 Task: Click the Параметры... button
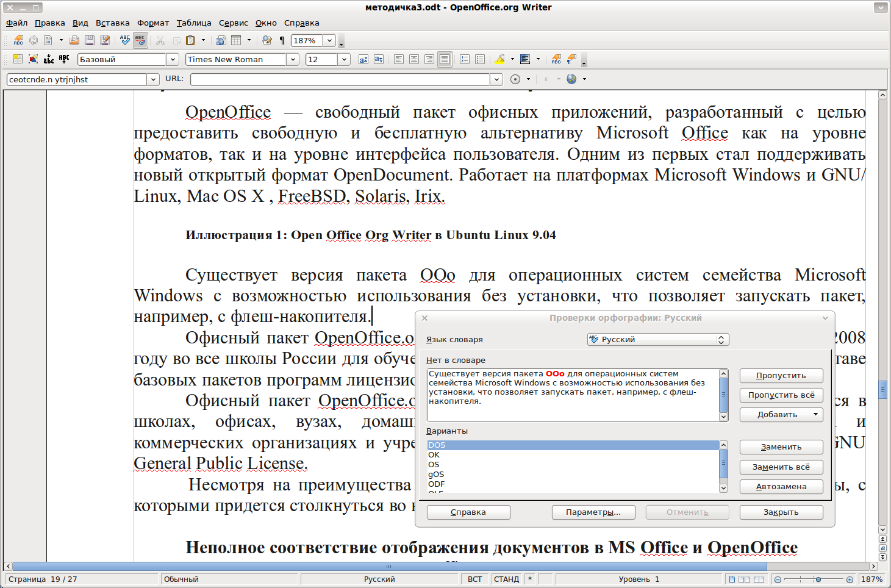point(593,512)
